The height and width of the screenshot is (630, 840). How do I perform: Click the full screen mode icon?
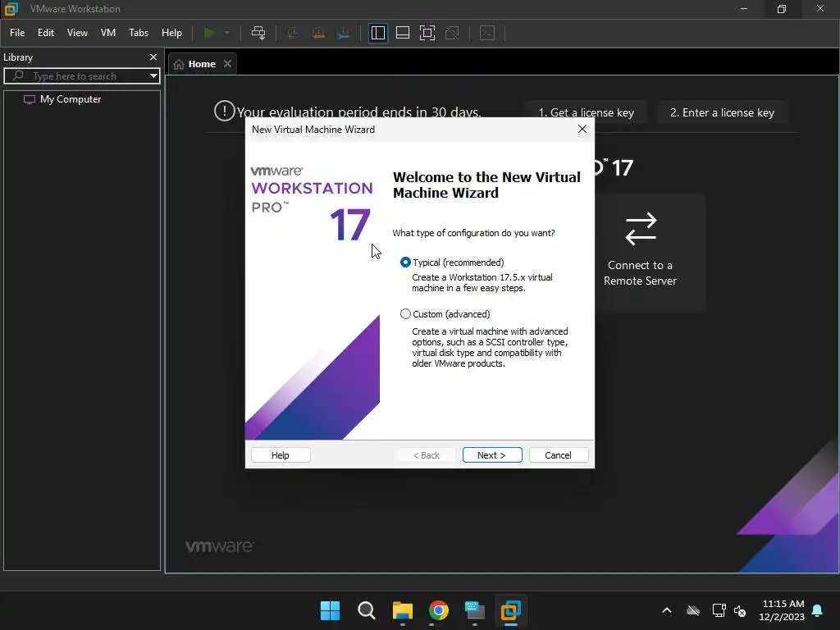tap(427, 33)
